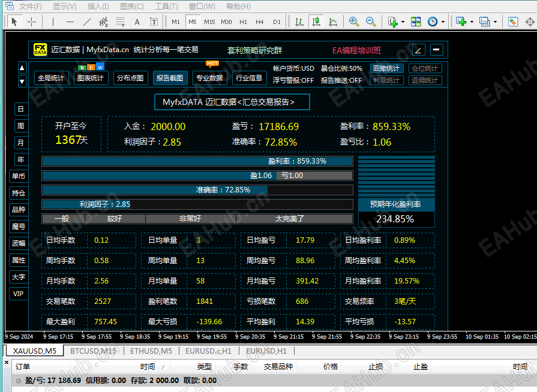Open 工具(T) menu
537x392 pixels.
166,6
